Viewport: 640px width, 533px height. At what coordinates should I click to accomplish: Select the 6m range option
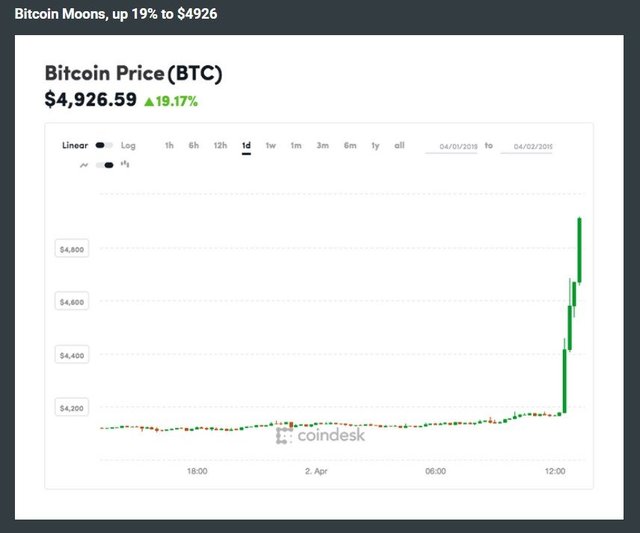(x=350, y=146)
